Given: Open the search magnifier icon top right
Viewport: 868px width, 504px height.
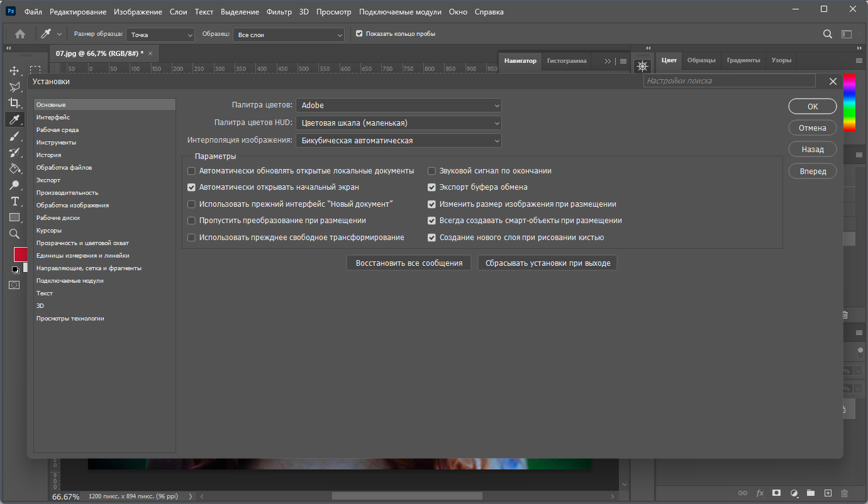Looking at the screenshot, I should pyautogui.click(x=828, y=34).
